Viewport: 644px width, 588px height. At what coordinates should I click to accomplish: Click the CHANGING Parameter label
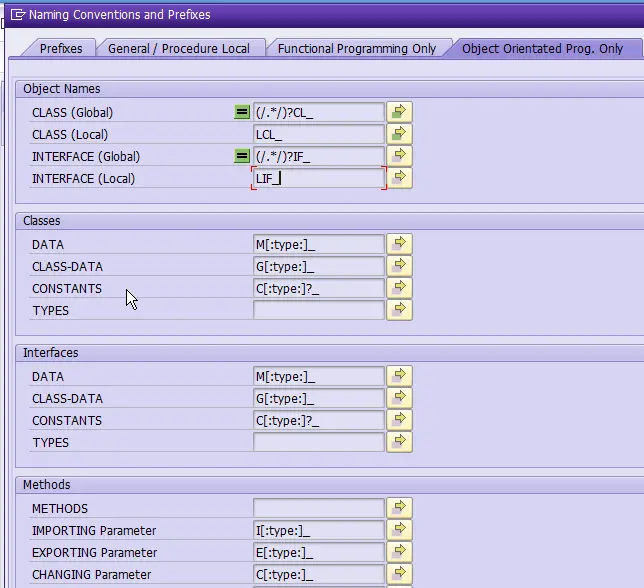pos(92,574)
